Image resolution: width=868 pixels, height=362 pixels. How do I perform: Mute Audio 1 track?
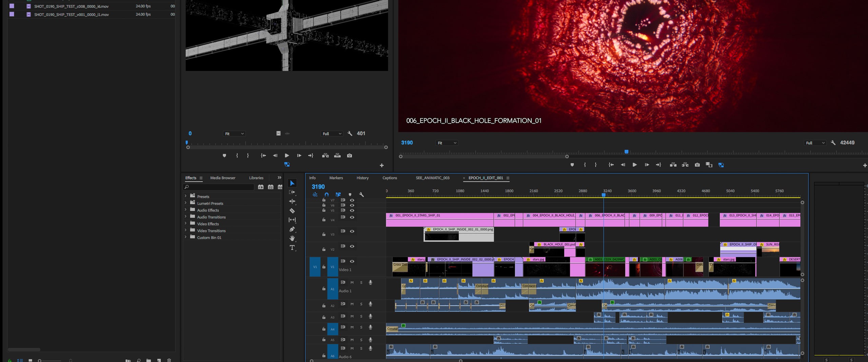[352, 283]
